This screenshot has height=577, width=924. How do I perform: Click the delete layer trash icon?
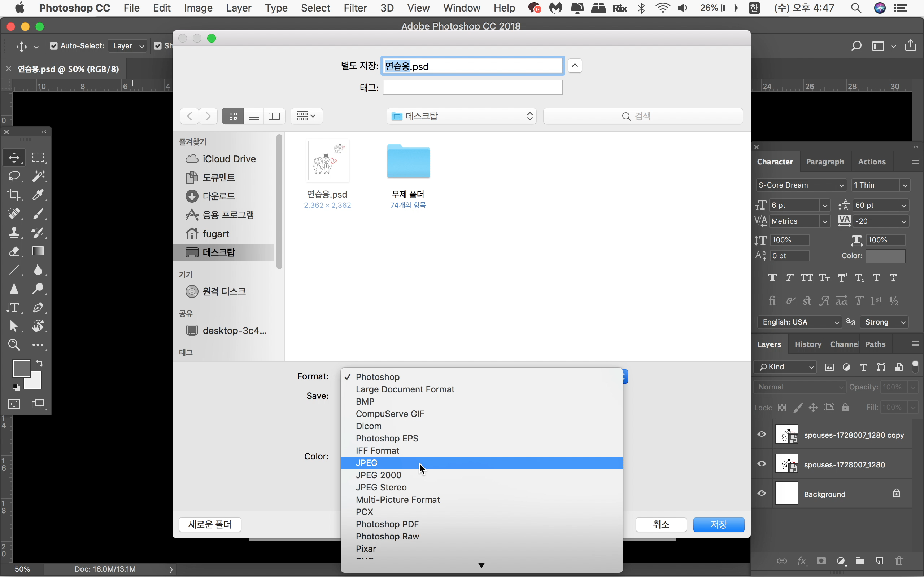(x=899, y=560)
